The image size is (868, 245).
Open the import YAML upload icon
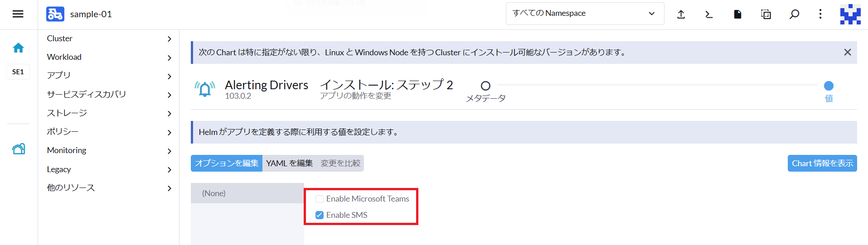pos(681,14)
